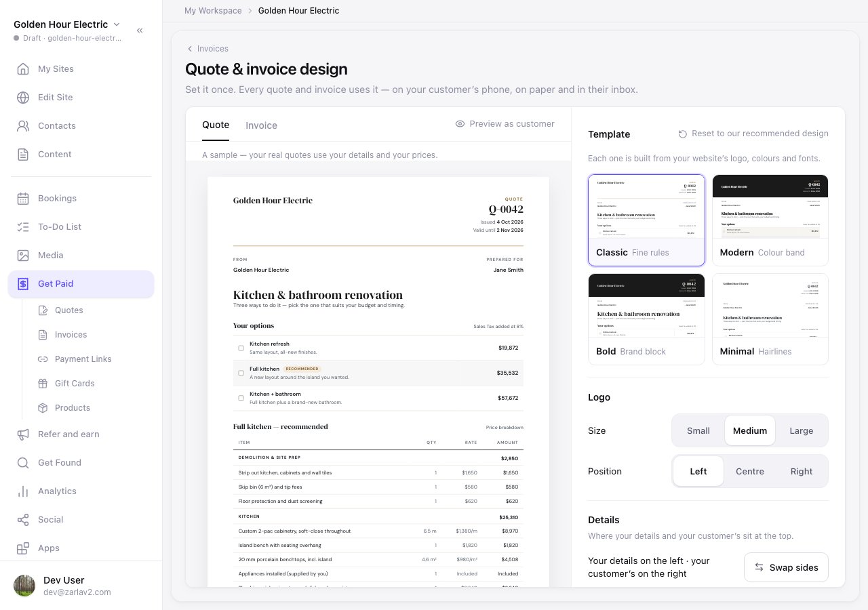
Task: Select Medium logo size
Action: [x=750, y=430]
